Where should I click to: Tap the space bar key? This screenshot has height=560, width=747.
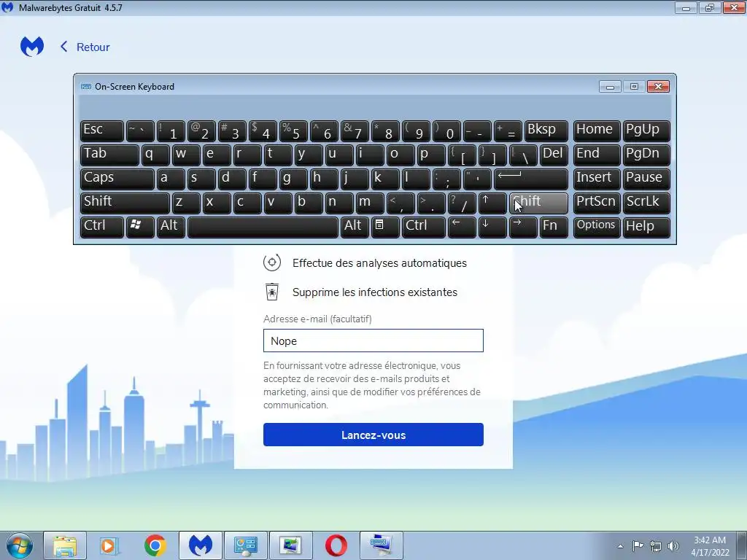263,227
